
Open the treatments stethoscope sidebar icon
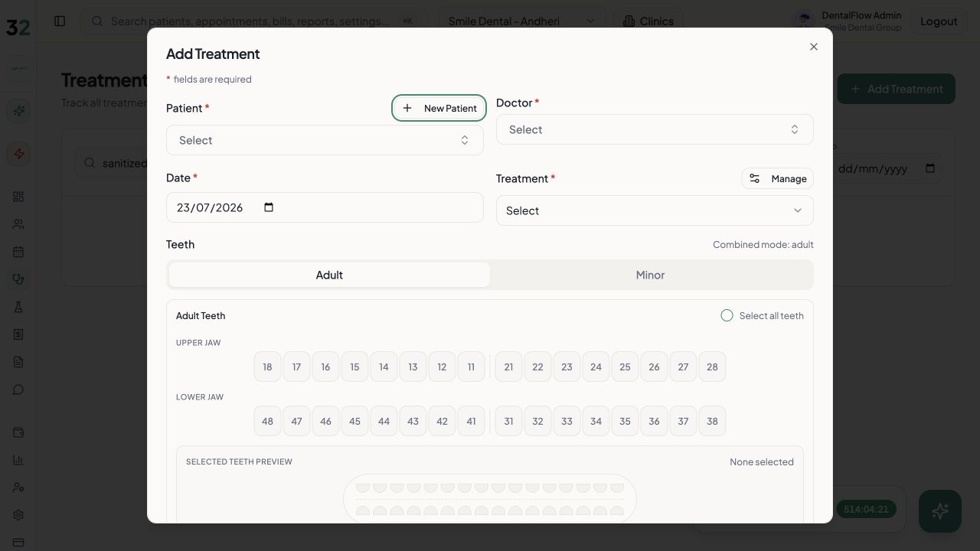point(18,279)
